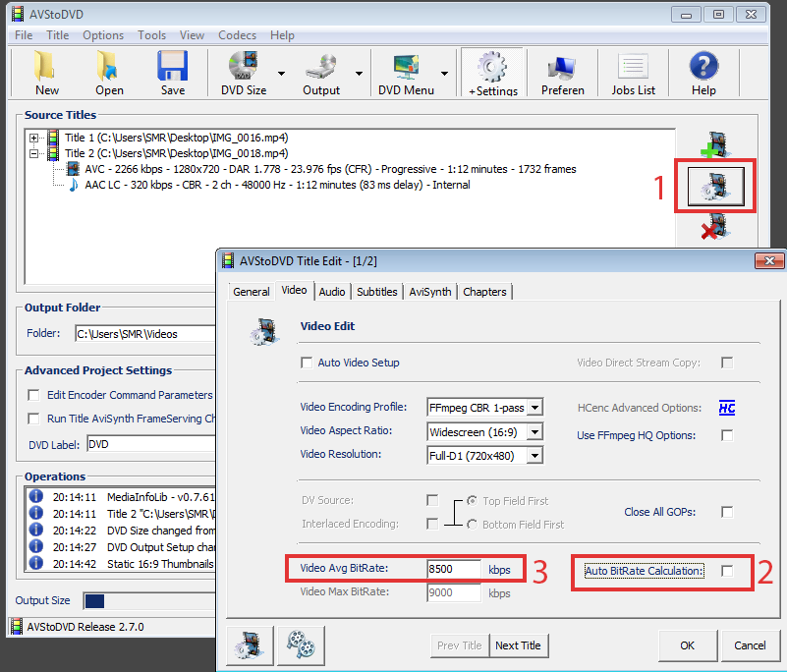This screenshot has height=672, width=787.
Task: Click the AVC video stream film icon
Action: tap(74, 169)
